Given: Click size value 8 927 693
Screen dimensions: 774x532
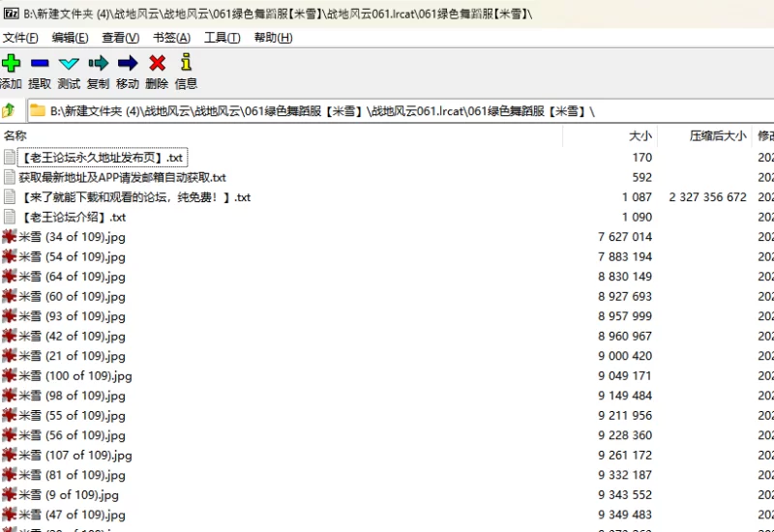Looking at the screenshot, I should pos(625,296).
